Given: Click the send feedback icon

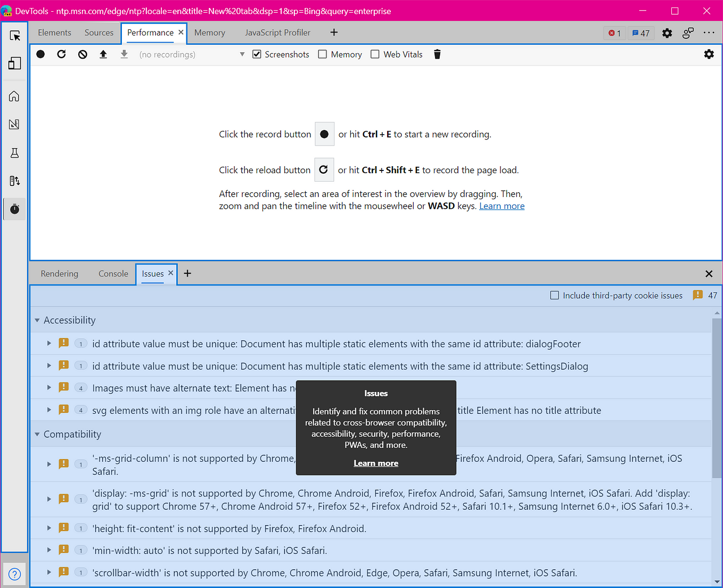Looking at the screenshot, I should click(x=688, y=33).
